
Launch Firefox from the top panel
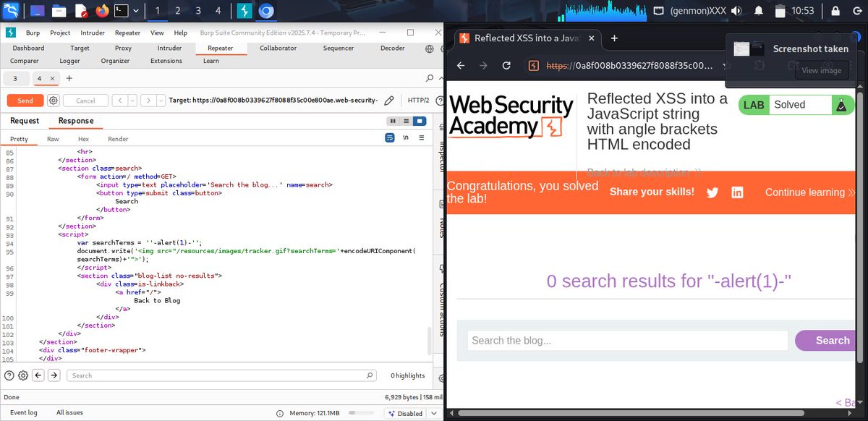coord(101,11)
